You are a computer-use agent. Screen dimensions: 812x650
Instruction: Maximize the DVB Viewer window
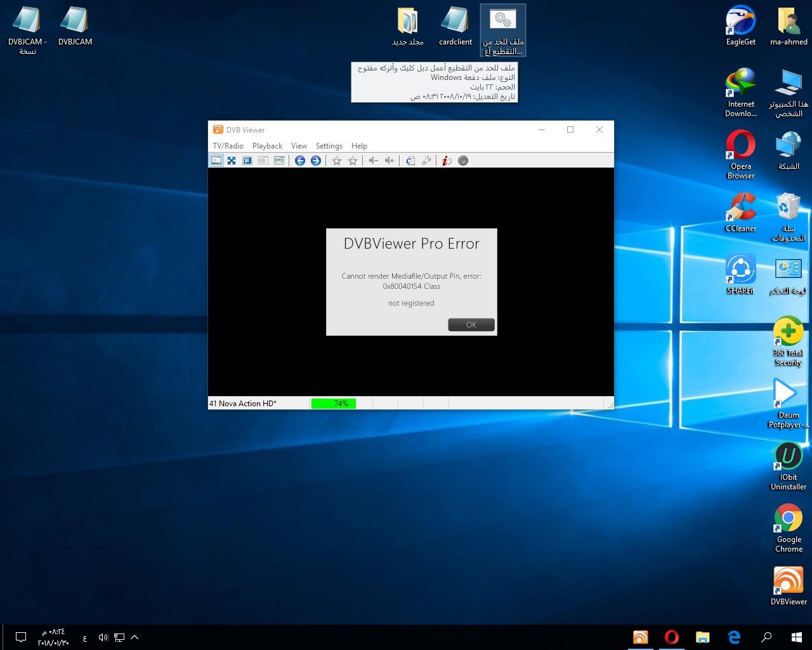point(570,129)
